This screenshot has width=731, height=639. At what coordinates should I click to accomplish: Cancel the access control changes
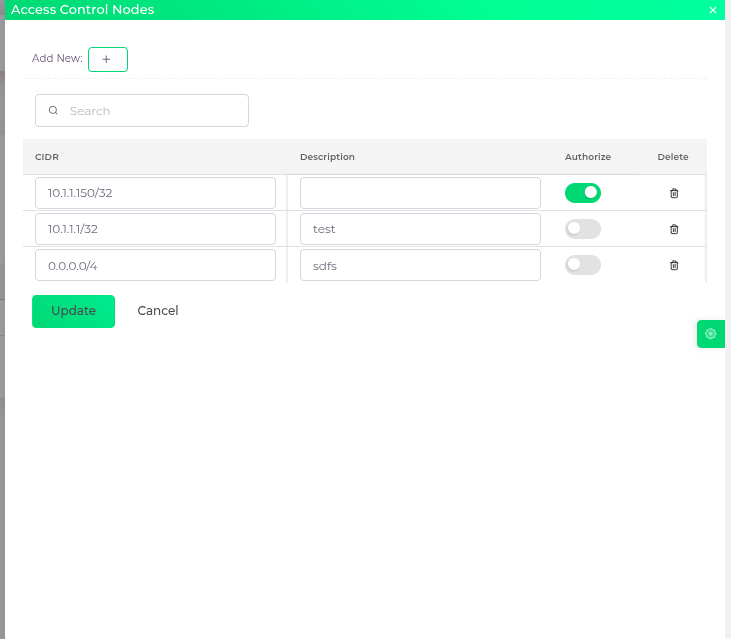point(158,311)
